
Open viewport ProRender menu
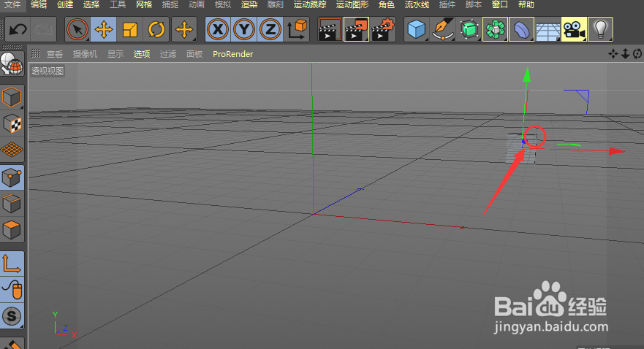pyautogui.click(x=233, y=54)
